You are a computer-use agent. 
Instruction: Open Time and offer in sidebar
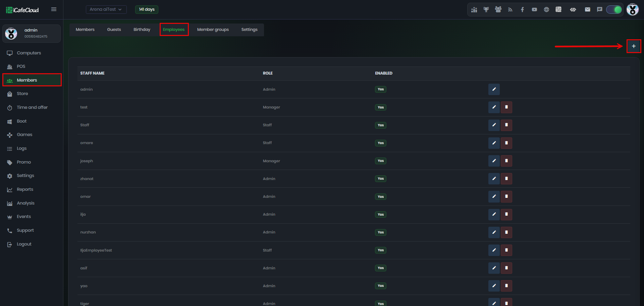tap(32, 107)
